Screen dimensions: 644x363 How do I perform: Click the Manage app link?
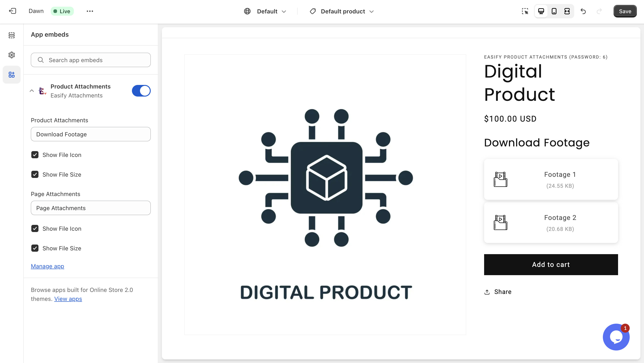coord(47,266)
